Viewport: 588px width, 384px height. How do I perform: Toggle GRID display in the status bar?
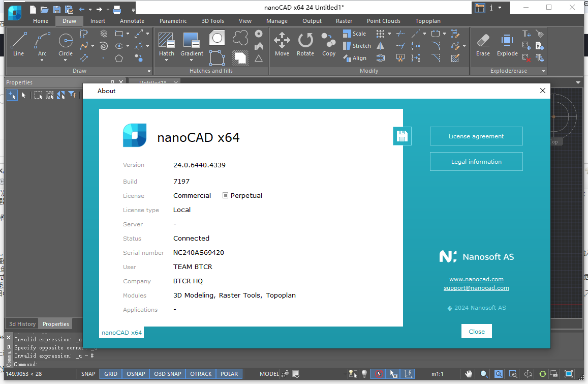(110, 374)
